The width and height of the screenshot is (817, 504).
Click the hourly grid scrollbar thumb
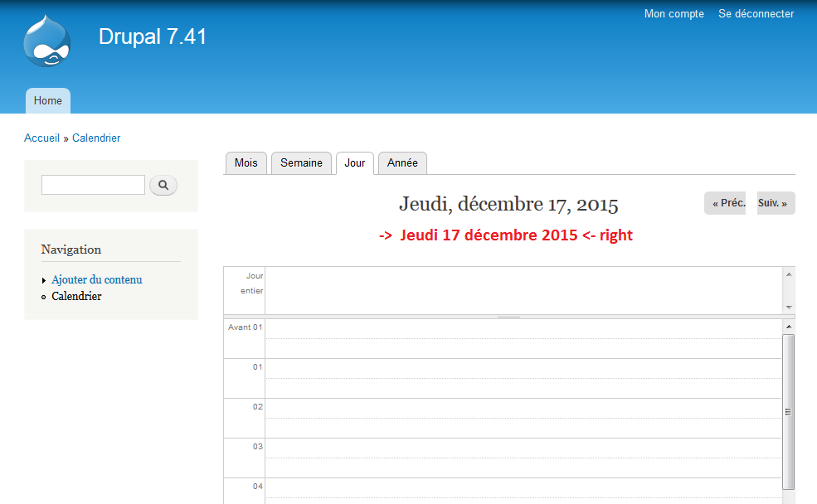(789, 412)
